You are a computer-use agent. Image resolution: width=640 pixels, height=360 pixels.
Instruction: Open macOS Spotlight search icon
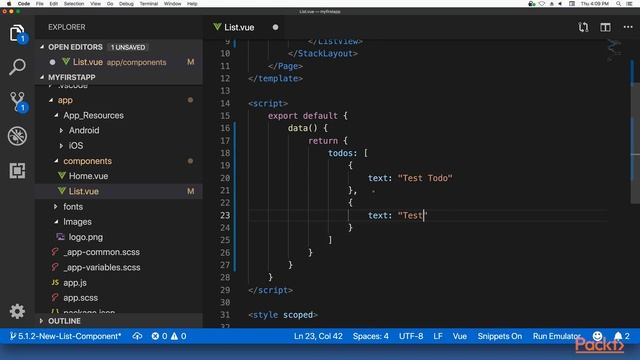618,4
